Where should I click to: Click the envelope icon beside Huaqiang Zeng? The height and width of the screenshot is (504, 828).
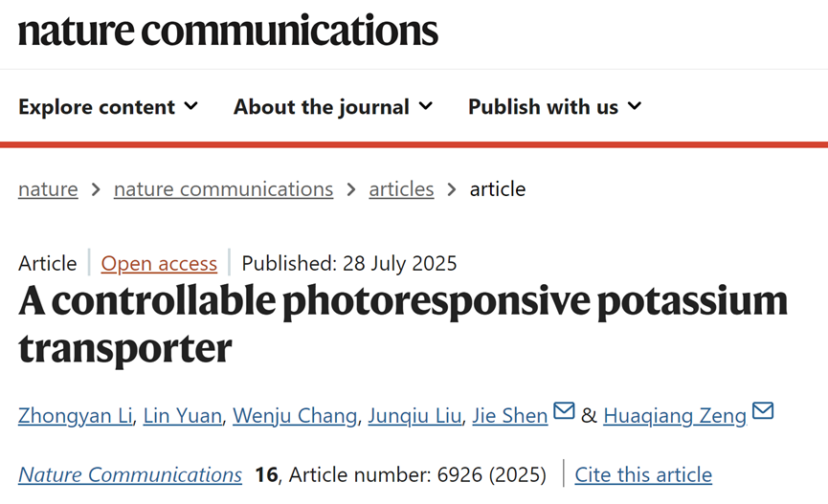coord(763,412)
